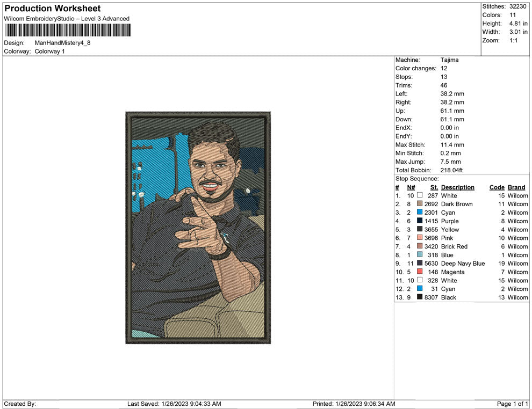Click the 'St.' column header

point(434,187)
